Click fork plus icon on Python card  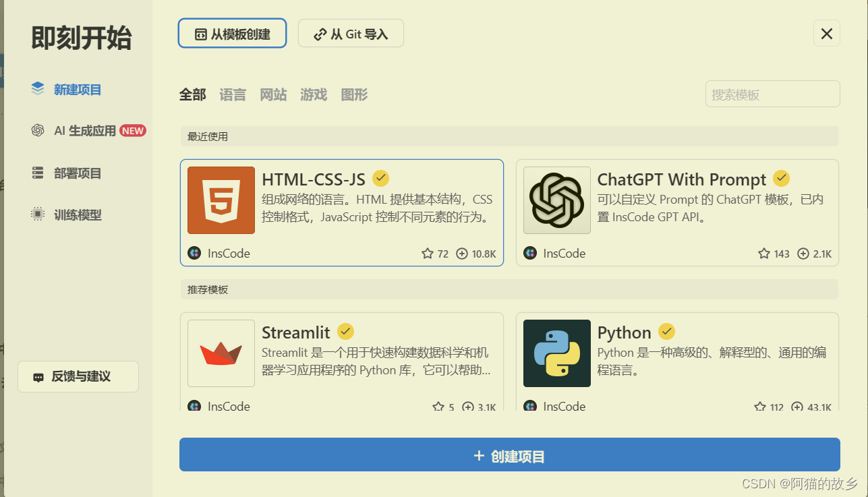797,407
